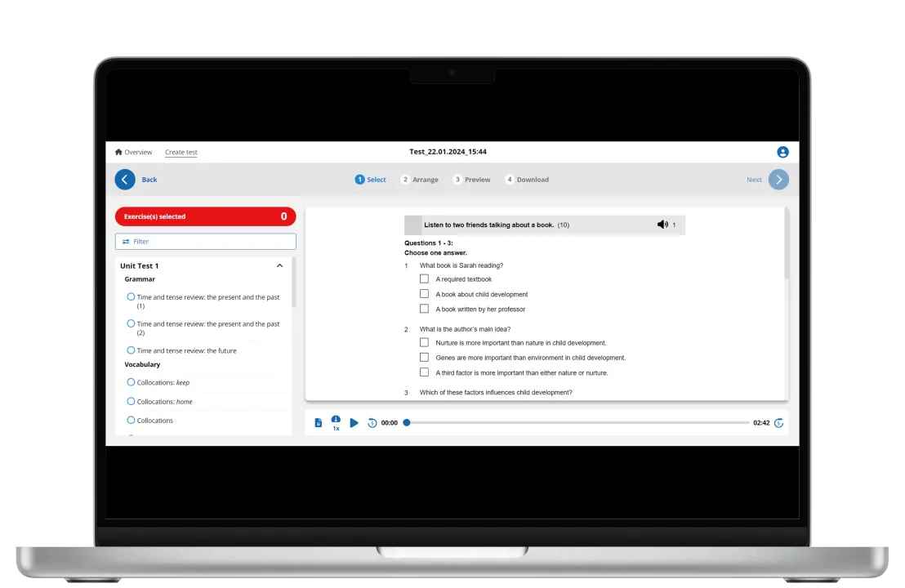Open the Create test link
The height and width of the screenshot is (588, 905).
coord(181,152)
